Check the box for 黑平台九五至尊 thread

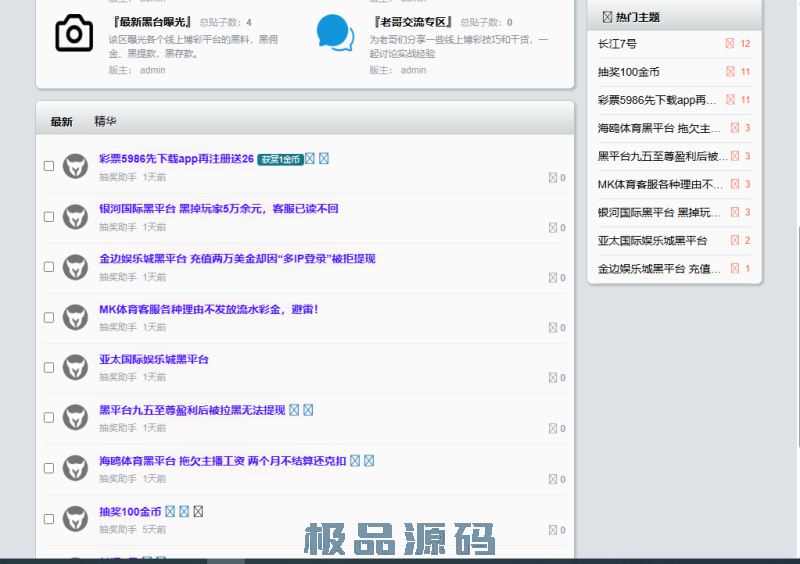49,418
